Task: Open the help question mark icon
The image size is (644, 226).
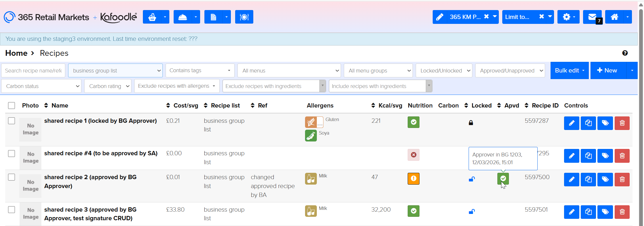Action: pyautogui.click(x=625, y=53)
